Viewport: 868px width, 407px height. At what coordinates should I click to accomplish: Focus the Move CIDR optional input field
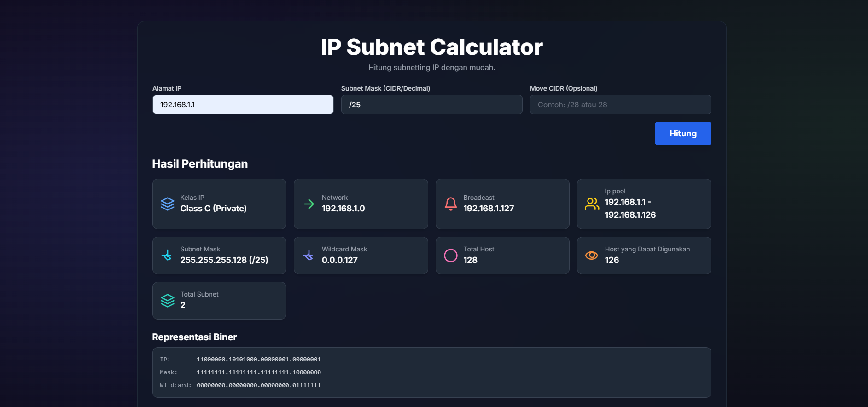coord(621,105)
